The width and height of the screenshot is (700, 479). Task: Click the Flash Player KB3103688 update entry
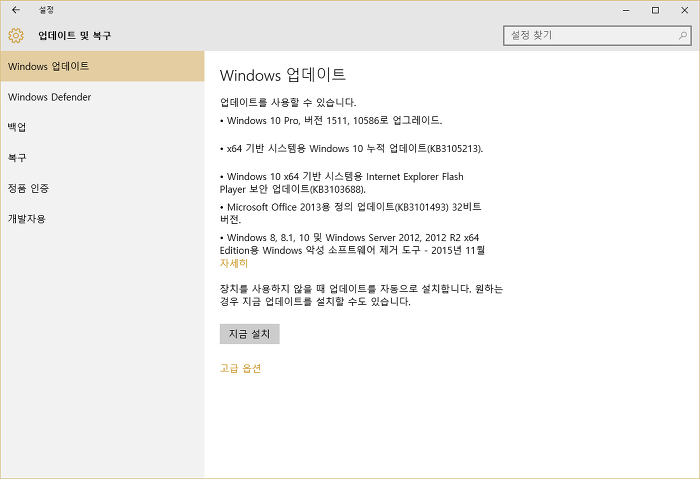point(342,183)
